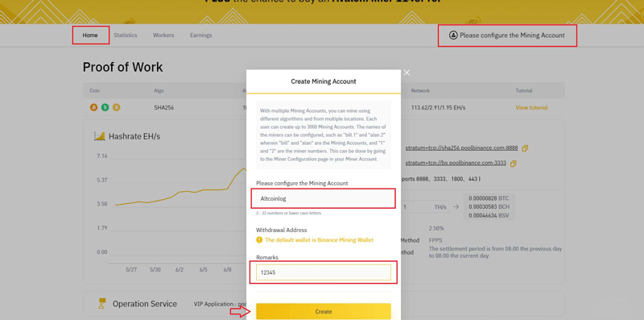The width and height of the screenshot is (644, 320).
Task: Click the Network column header
Action: coord(420,90)
